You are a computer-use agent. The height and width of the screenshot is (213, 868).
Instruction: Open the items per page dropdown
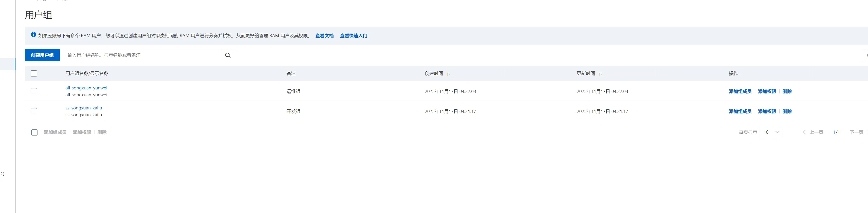[x=771, y=132]
